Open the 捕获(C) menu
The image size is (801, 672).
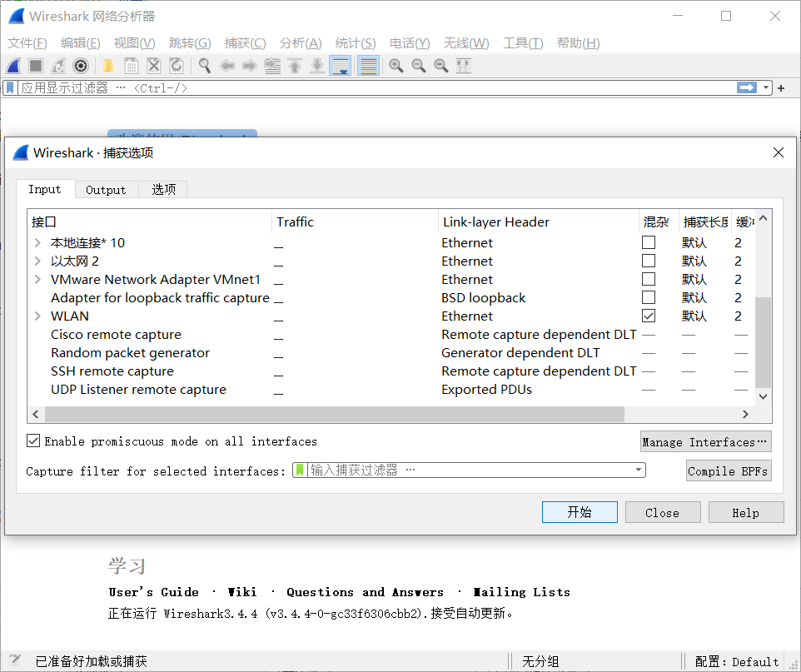tap(245, 43)
